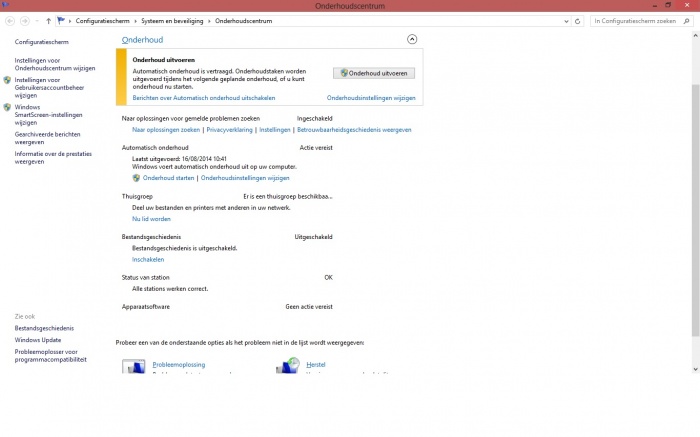
Task: Click the Probleemoplossing monitor icon
Action: [x=133, y=366]
